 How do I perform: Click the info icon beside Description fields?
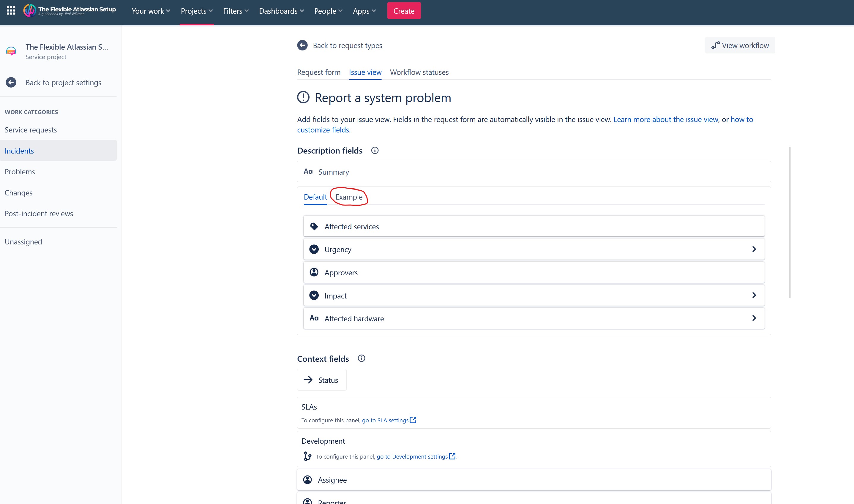[x=374, y=151]
